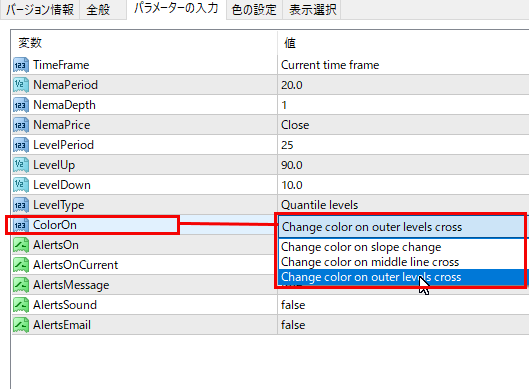The height and width of the screenshot is (389, 529).
Task: Click the 値 column header
Action: pyautogui.click(x=403, y=43)
